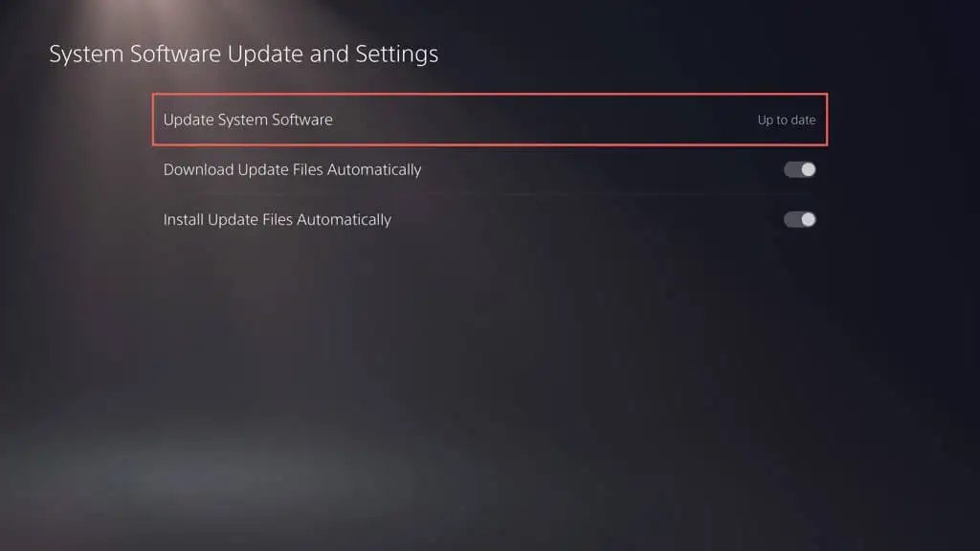Click the white knob on Install toggle
980x551 pixels.
(808, 219)
